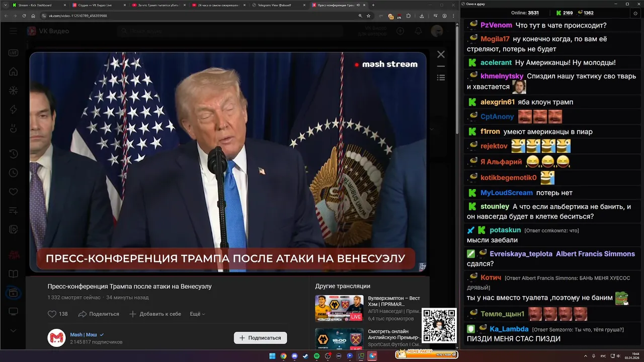The image size is (644, 362).
Task: Open Chrome from the taskbar
Action: point(283,356)
